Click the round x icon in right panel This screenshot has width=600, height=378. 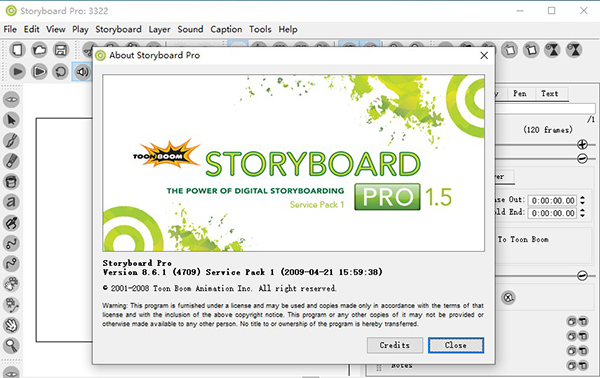pos(508,297)
